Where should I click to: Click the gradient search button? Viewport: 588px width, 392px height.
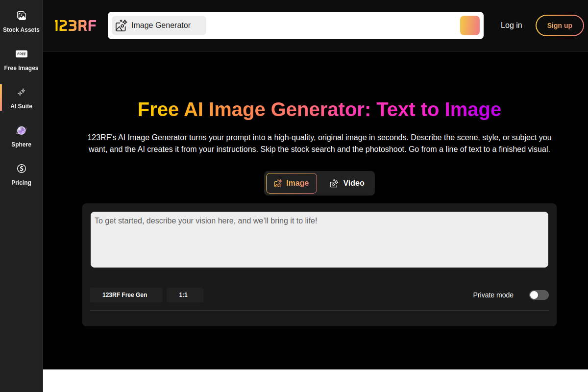click(470, 25)
